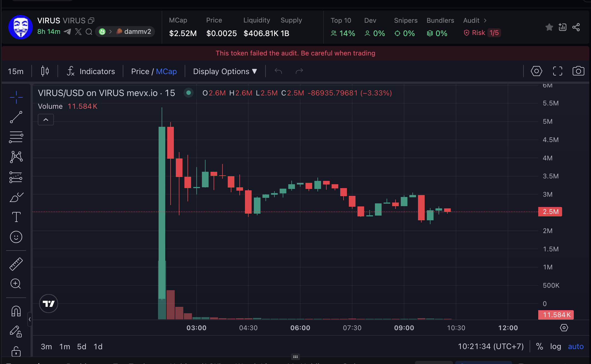Open the chart-add icon next to star
591x364 pixels.
(x=563, y=27)
